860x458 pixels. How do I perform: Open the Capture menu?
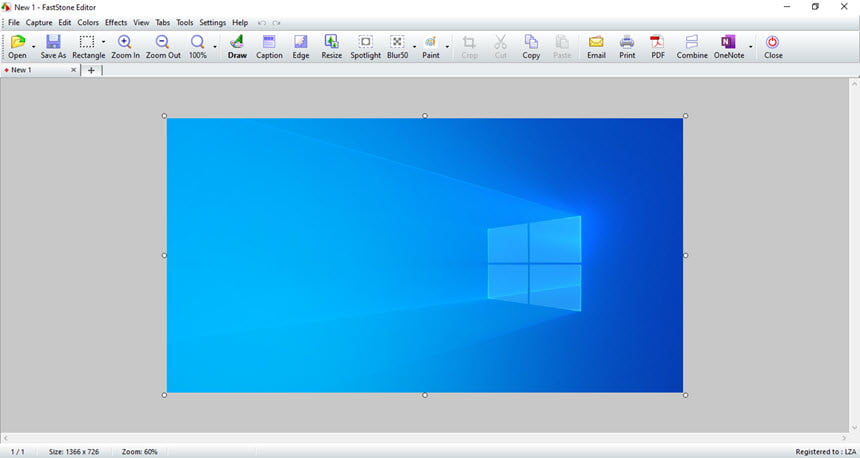pyautogui.click(x=39, y=22)
